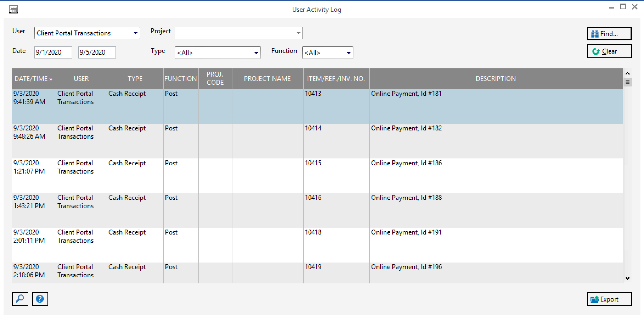644x318 pixels.
Task: Expand the Function filter dropdown
Action: [x=348, y=53]
